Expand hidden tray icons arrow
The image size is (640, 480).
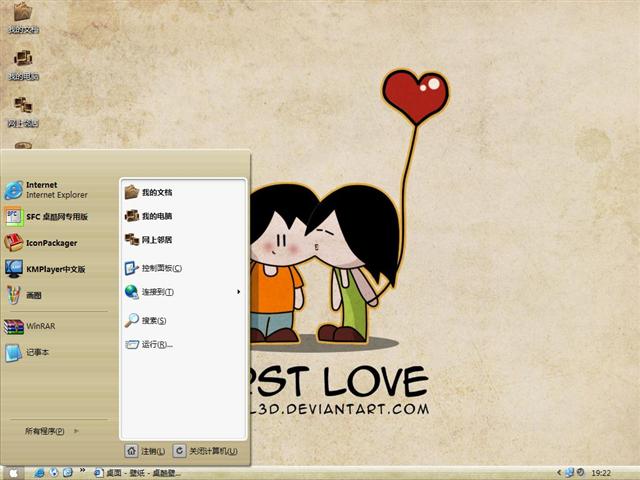point(559,473)
